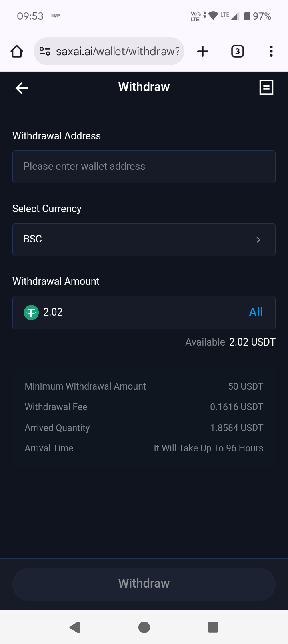Tap the green Tether USDT icon

[x=31, y=312]
